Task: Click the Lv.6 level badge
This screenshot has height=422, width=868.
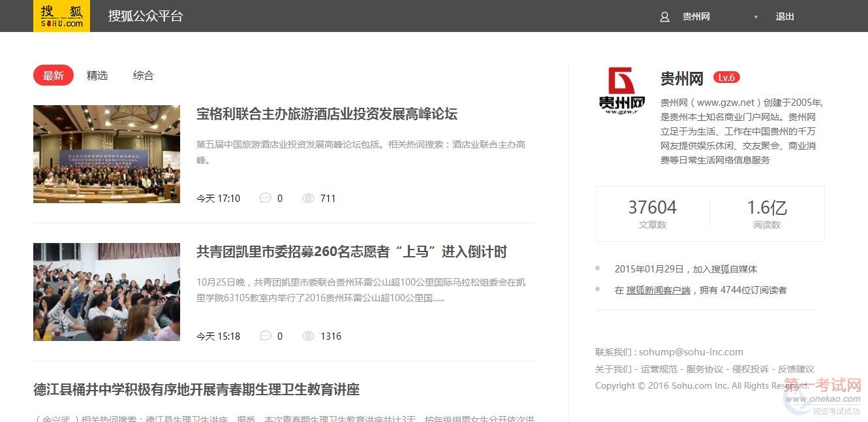Action: click(x=726, y=78)
